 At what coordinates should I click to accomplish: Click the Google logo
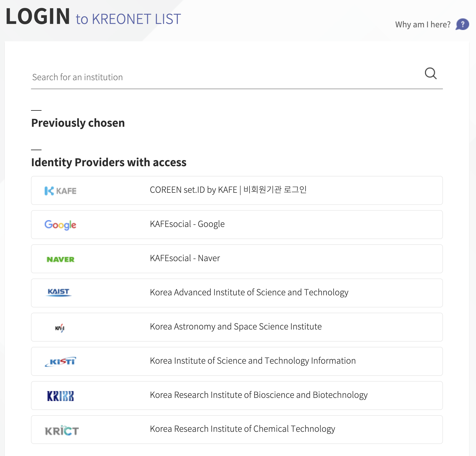60,225
